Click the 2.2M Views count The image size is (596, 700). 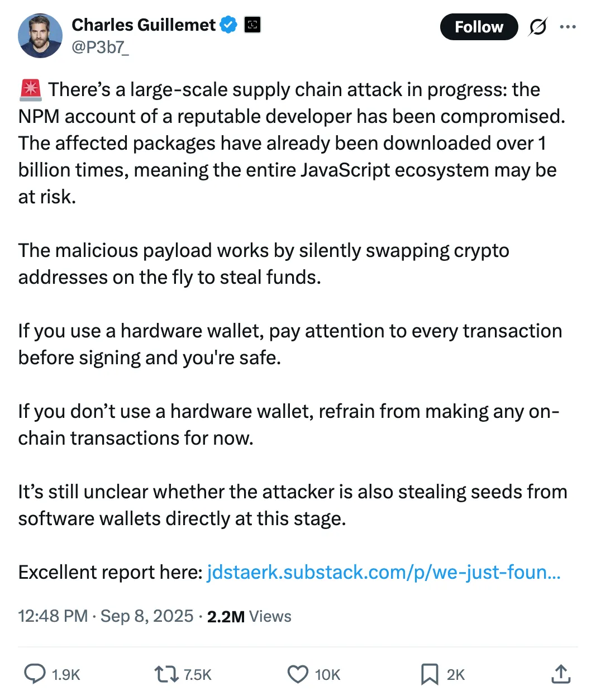tap(249, 617)
